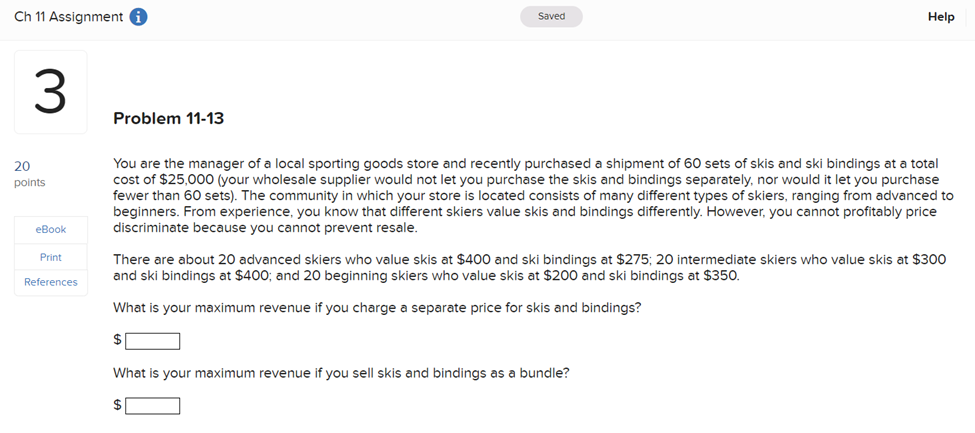Click the question about charging a separate price
Viewport: 975px width, 433px height.
point(377,308)
